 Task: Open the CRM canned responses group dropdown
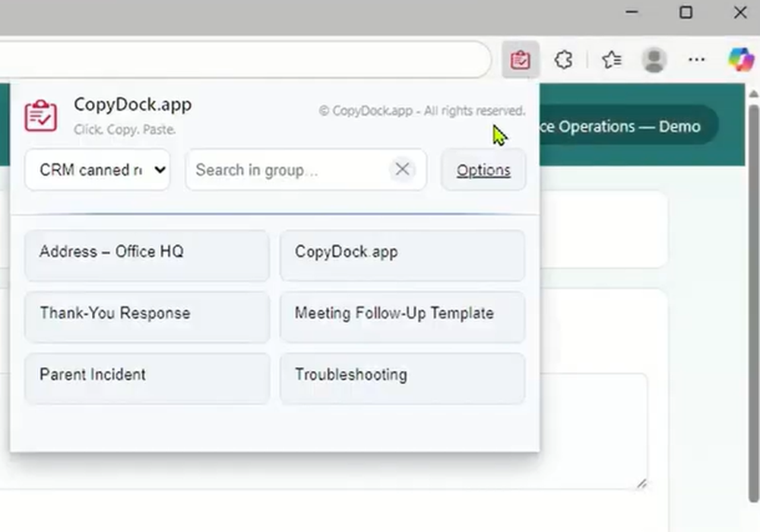pos(97,169)
